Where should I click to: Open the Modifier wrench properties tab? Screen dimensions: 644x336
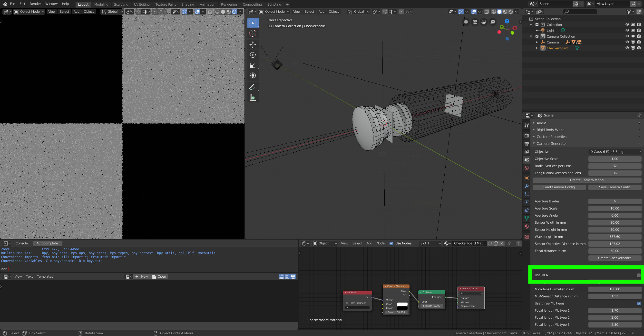(x=527, y=186)
